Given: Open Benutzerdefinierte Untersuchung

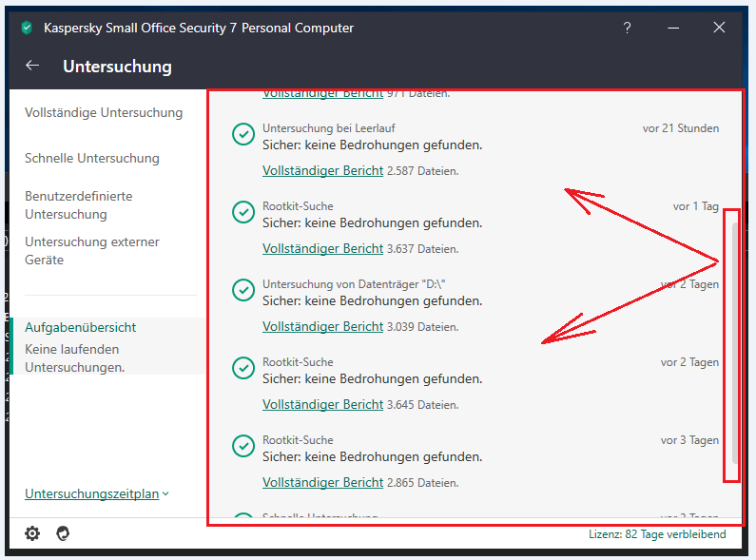Looking at the screenshot, I should pos(79,205).
